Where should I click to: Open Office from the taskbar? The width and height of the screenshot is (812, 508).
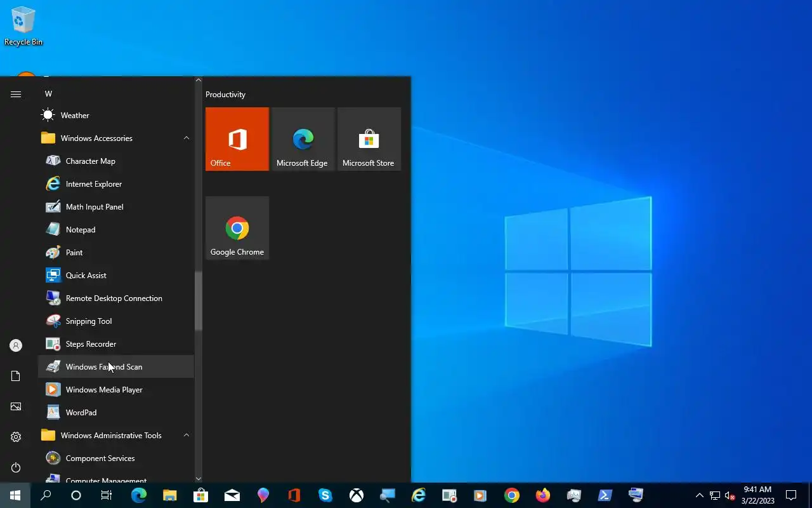click(294, 495)
